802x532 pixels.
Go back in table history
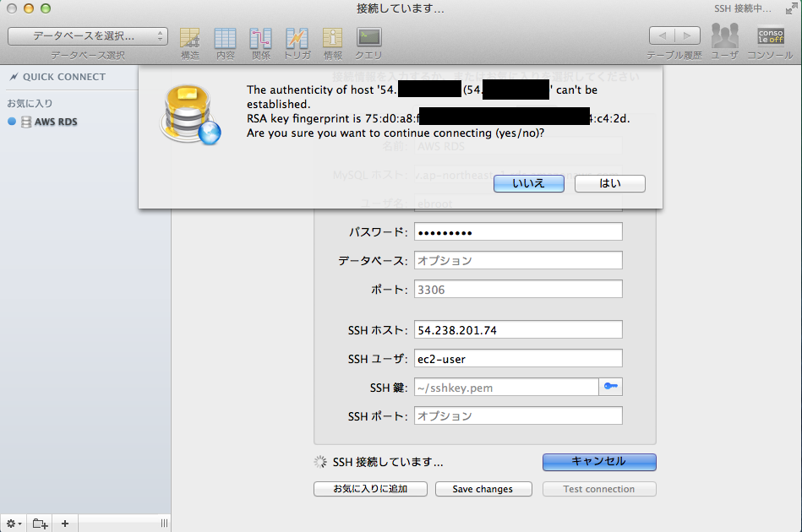[663, 35]
